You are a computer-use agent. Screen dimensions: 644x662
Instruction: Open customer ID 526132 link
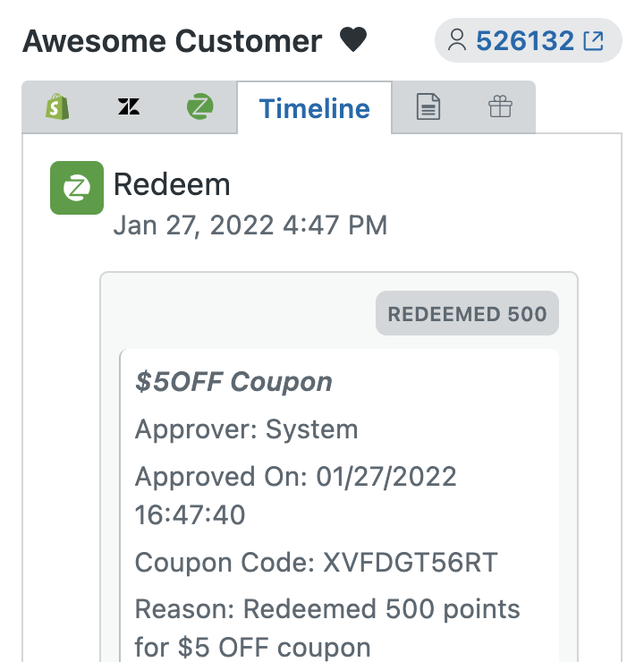(x=525, y=40)
